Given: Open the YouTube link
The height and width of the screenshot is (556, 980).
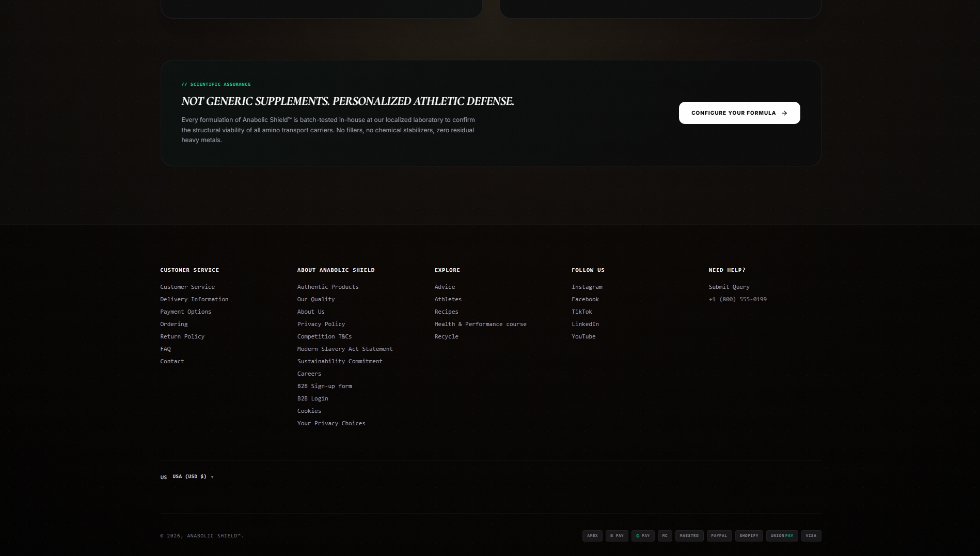Looking at the screenshot, I should pos(583,336).
